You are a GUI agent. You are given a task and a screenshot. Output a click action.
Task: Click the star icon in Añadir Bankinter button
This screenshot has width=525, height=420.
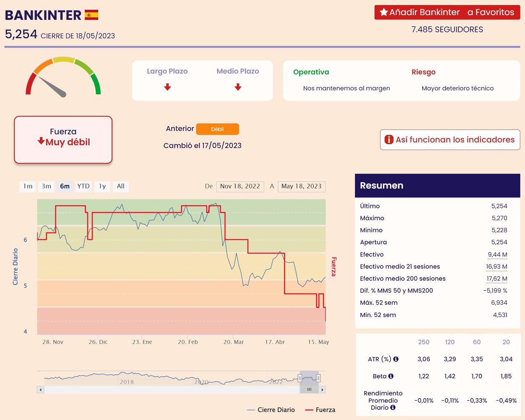383,12
